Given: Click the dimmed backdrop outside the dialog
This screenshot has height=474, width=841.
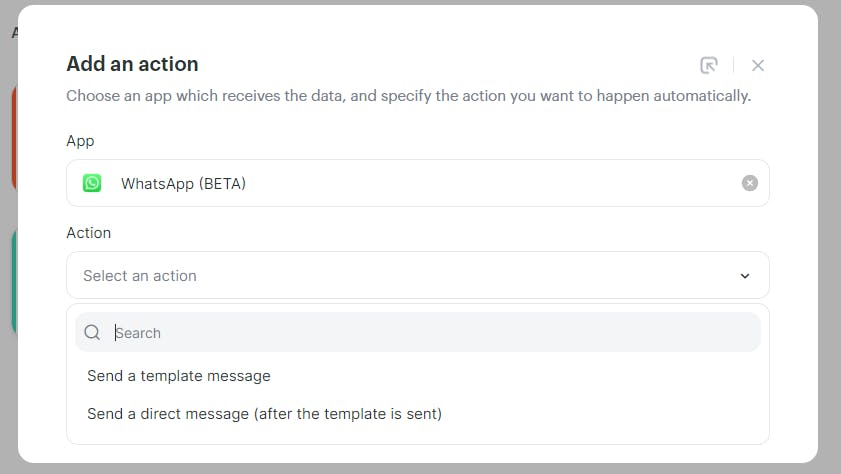Looking at the screenshot, I should click(x=829, y=236).
